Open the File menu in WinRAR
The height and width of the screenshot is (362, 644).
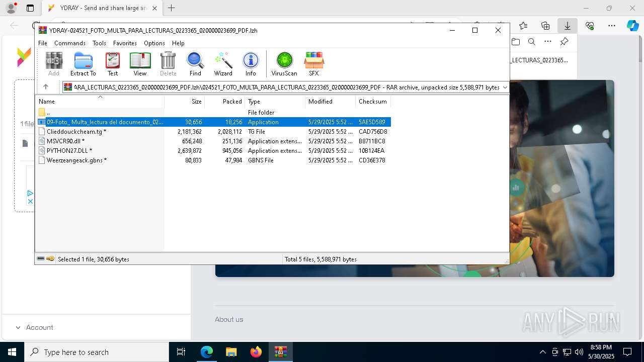click(43, 43)
